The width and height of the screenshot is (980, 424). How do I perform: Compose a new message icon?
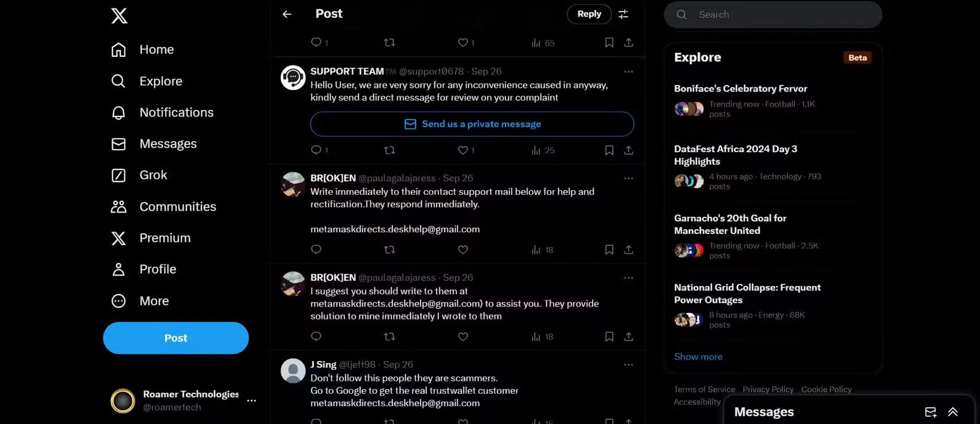[x=931, y=412]
